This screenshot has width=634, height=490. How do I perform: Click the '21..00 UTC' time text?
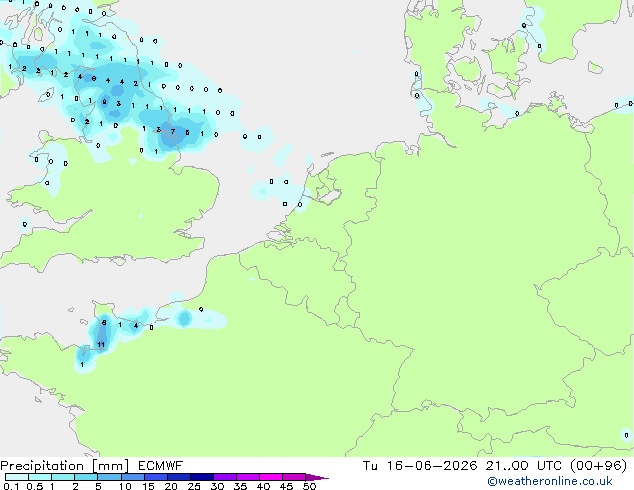pos(524,466)
